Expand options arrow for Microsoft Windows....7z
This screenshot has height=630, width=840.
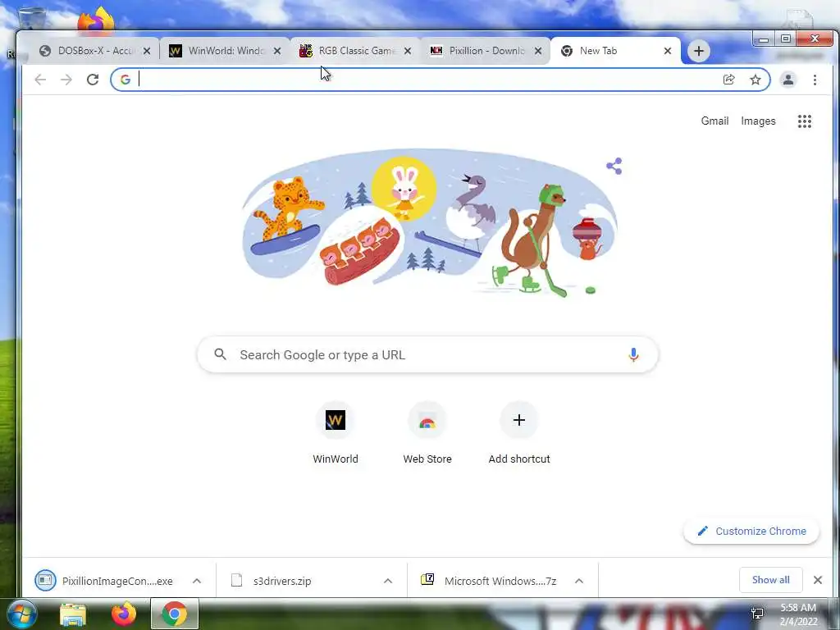pos(579,581)
